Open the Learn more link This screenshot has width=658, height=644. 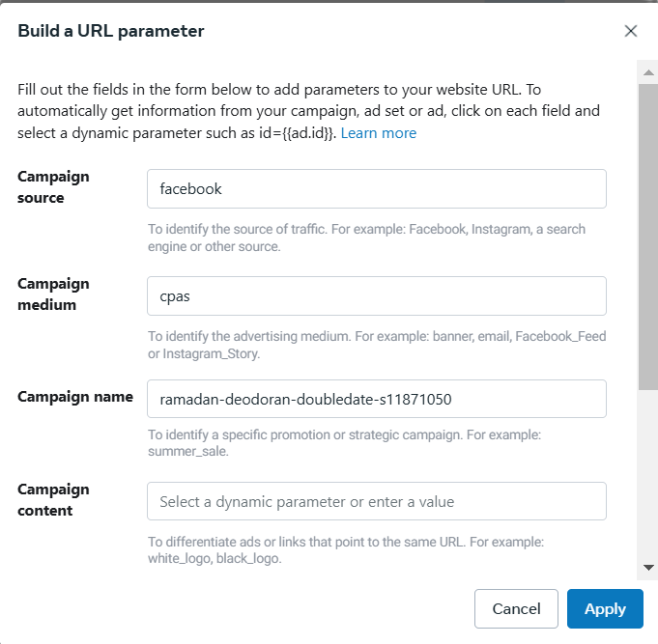tap(379, 133)
